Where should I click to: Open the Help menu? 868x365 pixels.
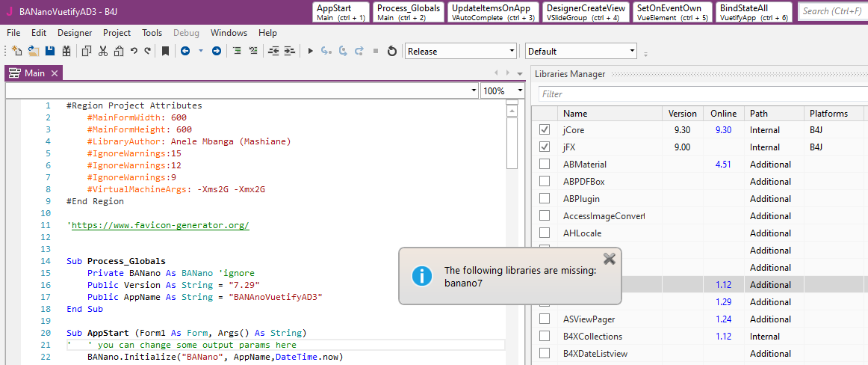coord(267,33)
